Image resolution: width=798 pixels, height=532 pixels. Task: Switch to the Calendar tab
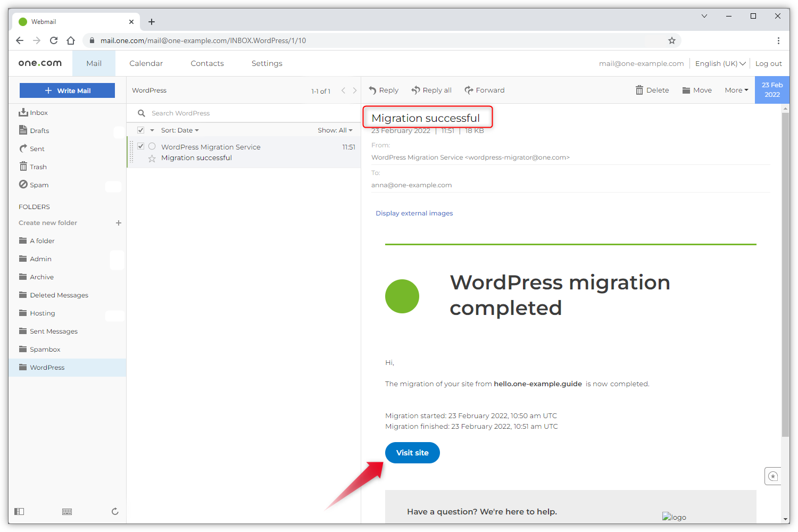click(146, 63)
